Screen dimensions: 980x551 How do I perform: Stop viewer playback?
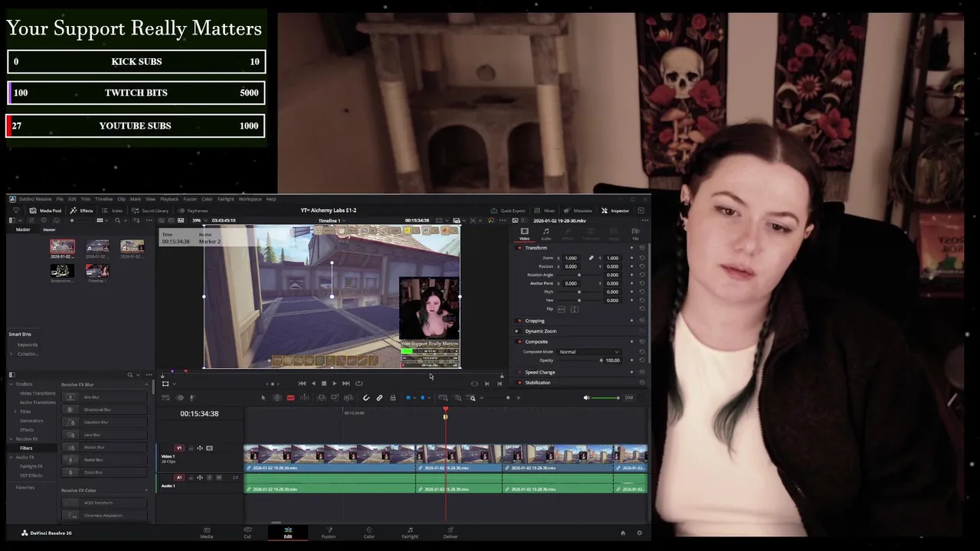click(324, 383)
